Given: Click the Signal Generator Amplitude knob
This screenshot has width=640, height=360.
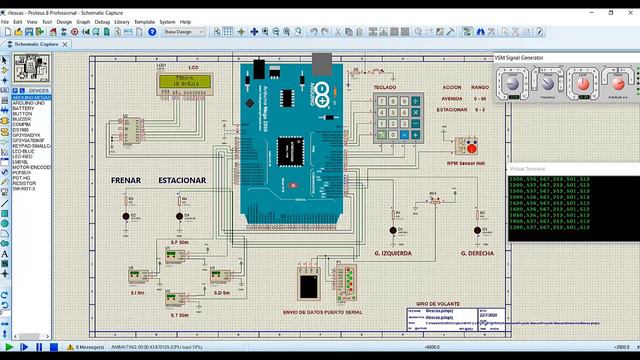Looking at the screenshot, I should (x=618, y=84).
